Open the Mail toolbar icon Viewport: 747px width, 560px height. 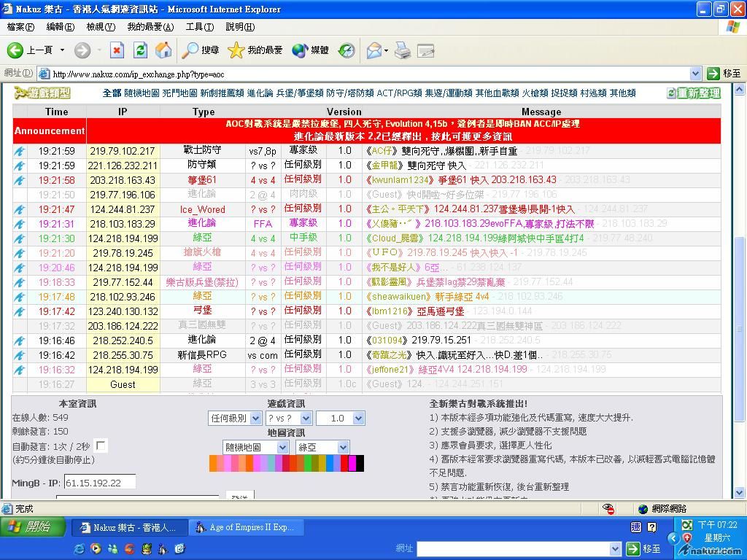point(374,50)
